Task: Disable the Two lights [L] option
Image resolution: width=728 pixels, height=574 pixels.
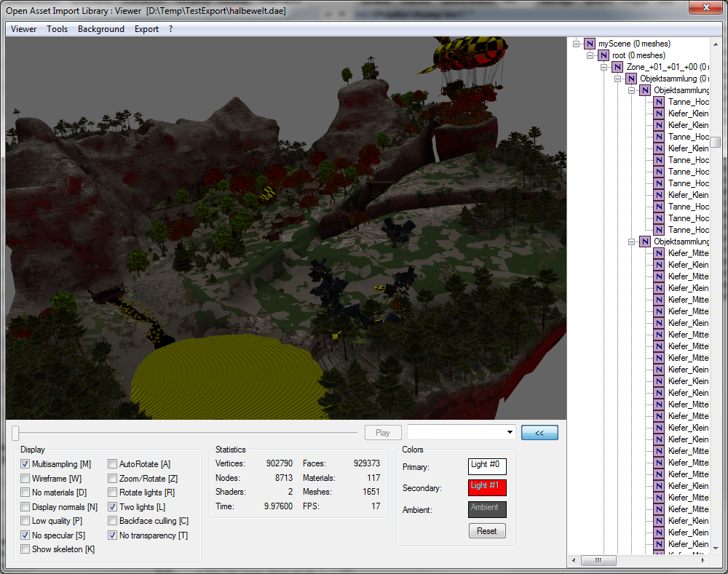Action: pos(113,507)
